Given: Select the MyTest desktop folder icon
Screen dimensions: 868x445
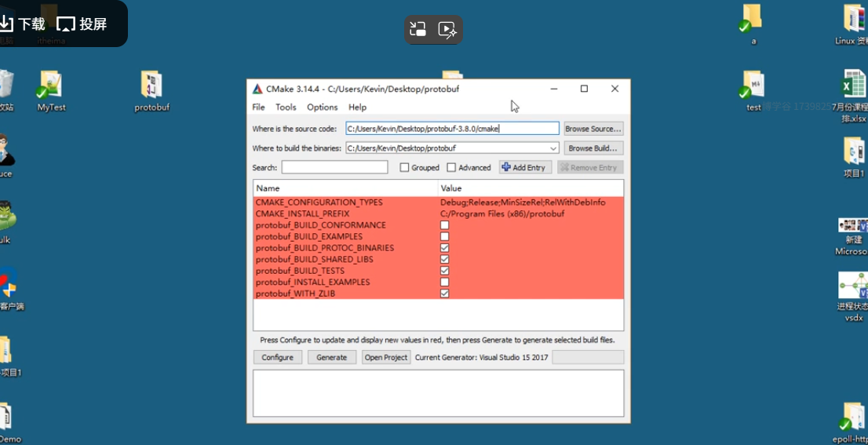Looking at the screenshot, I should pos(50,86).
